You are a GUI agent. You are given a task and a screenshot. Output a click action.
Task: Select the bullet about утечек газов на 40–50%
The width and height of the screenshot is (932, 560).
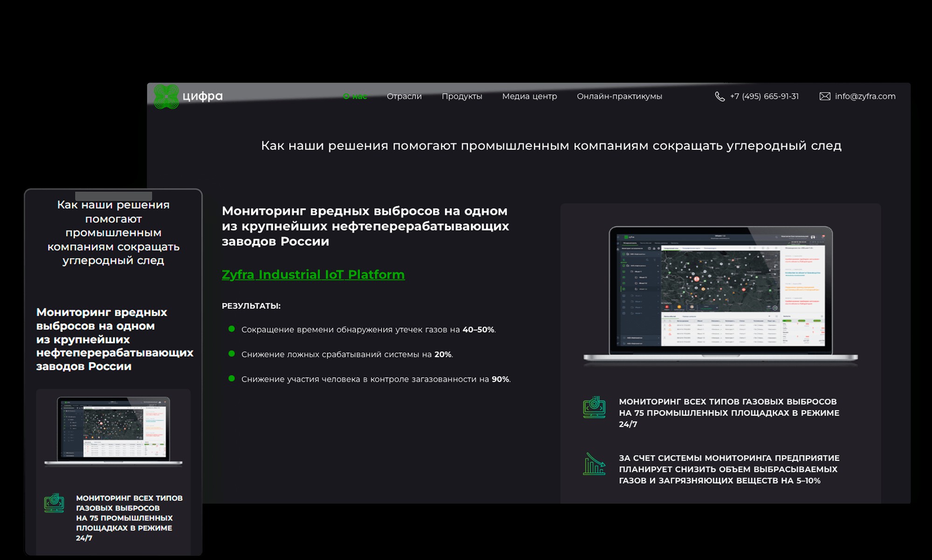coord(369,329)
